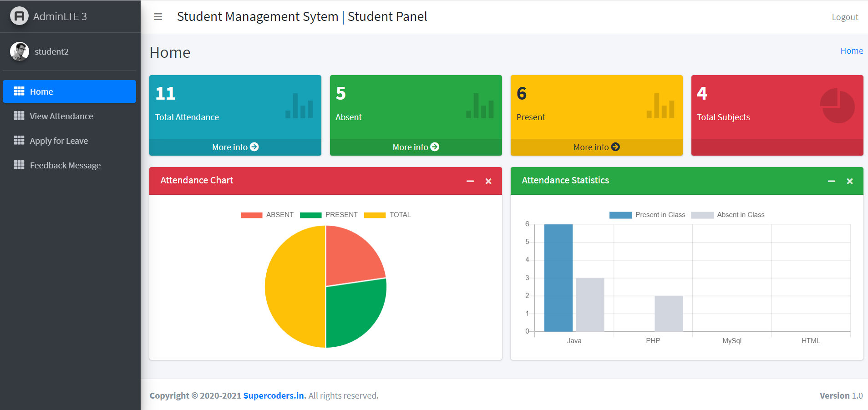Collapse the Attendance Chart panel
This screenshot has width=868, height=410.
[x=470, y=181]
